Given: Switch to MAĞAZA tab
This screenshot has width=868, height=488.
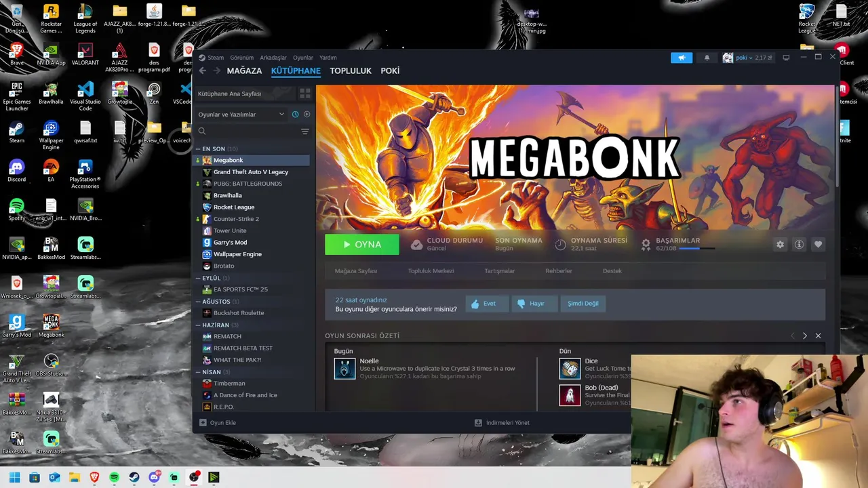Looking at the screenshot, I should click(x=244, y=70).
